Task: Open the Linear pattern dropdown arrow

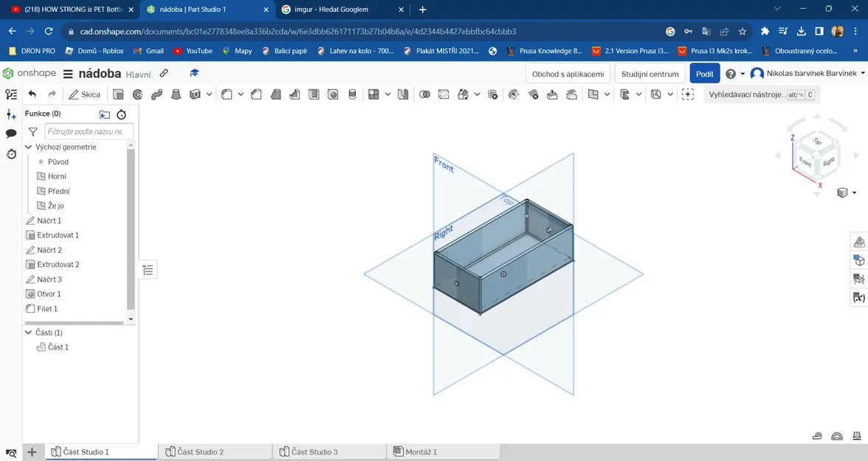Action: 387,94
